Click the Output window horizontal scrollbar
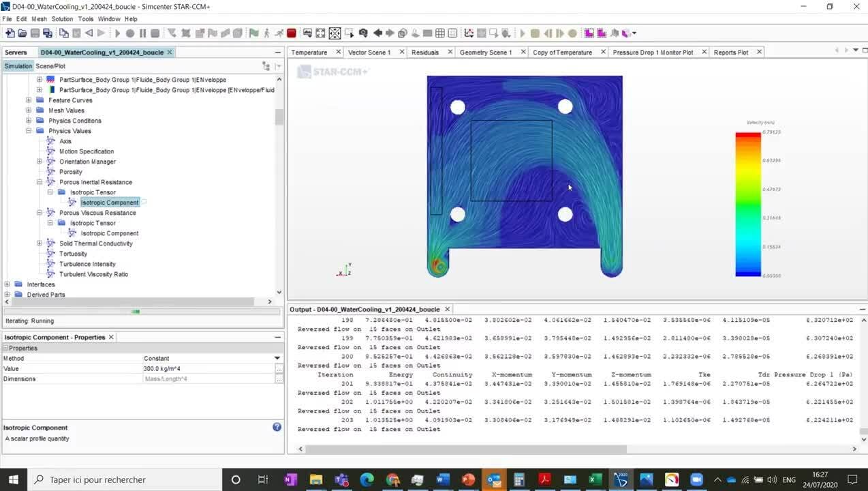This screenshot has width=868, height=491. coord(466,449)
